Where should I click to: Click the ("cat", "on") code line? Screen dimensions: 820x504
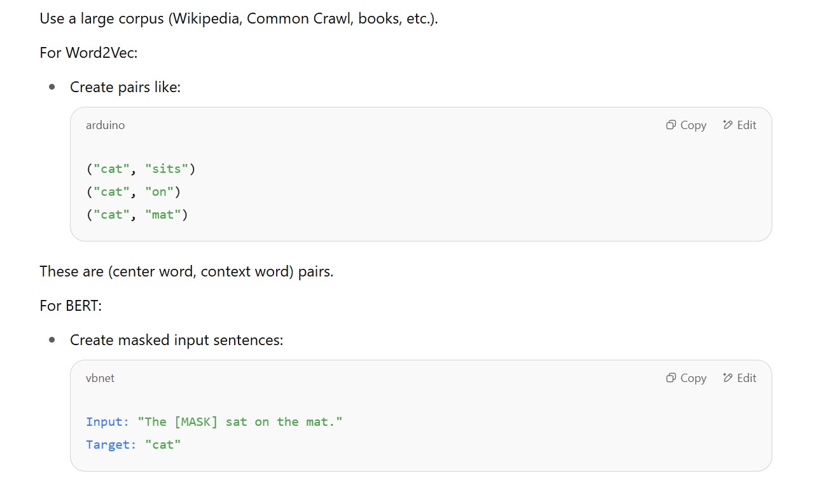click(x=134, y=192)
